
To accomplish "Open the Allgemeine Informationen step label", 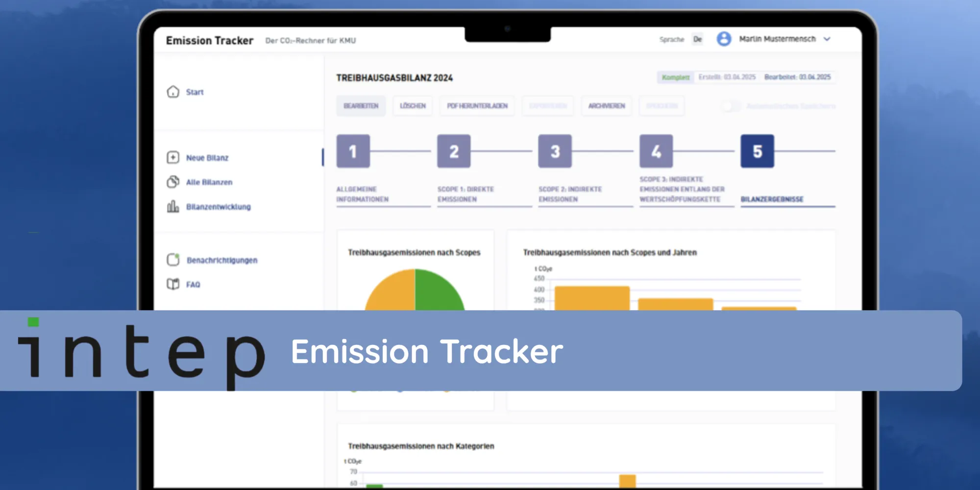I will pyautogui.click(x=363, y=194).
